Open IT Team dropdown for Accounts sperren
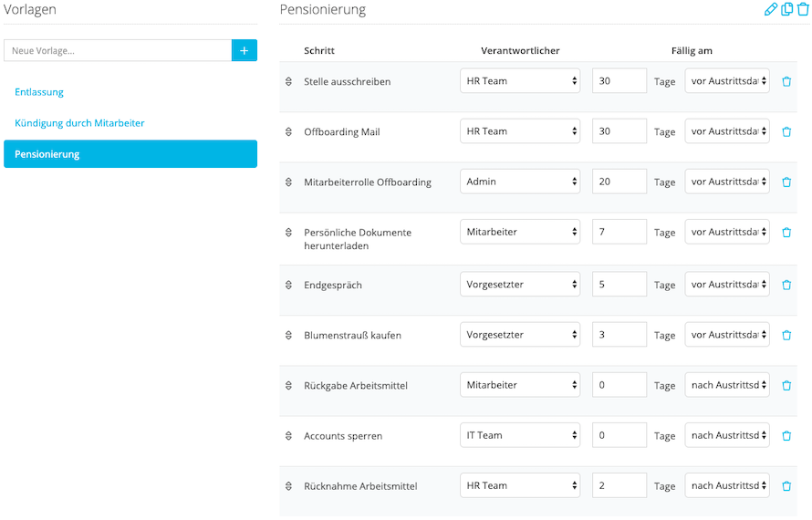812x520 pixels. 520,435
